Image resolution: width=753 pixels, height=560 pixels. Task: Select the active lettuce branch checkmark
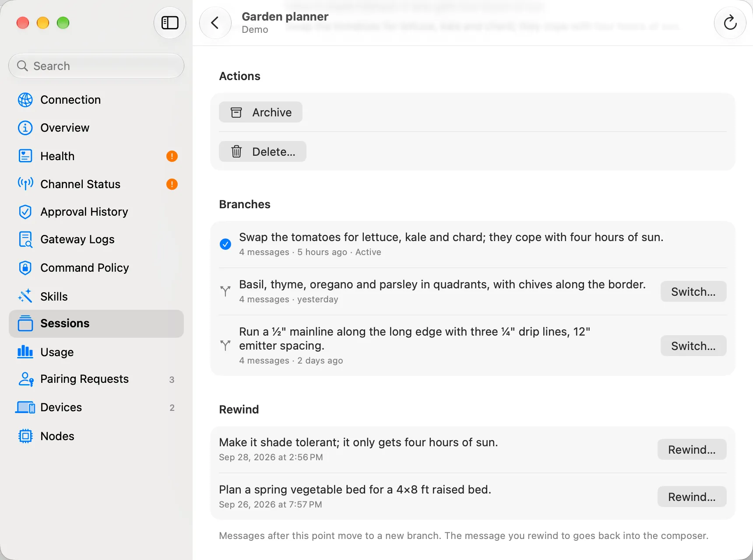(x=225, y=244)
